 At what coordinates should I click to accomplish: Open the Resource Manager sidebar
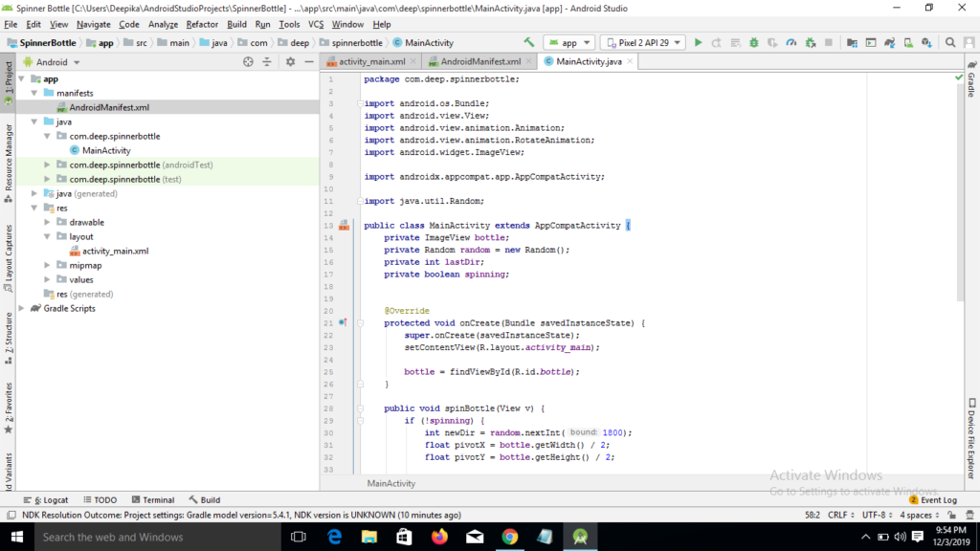[8, 153]
